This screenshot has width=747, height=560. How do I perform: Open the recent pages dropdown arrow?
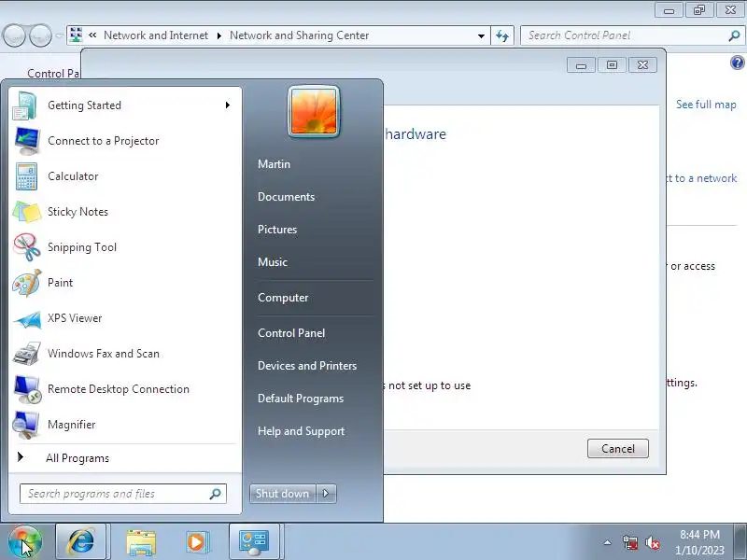click(59, 35)
